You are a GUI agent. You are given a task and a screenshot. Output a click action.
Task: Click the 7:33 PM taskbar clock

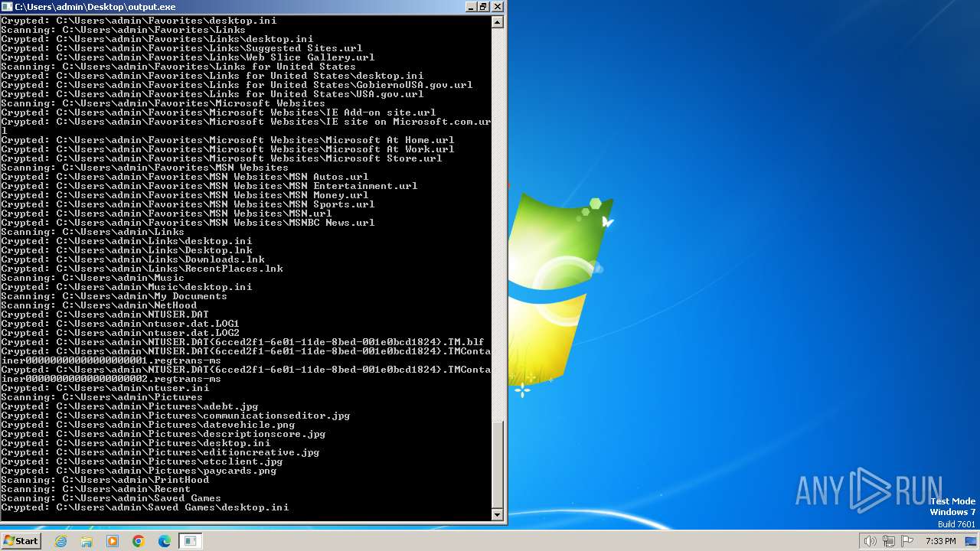point(940,541)
